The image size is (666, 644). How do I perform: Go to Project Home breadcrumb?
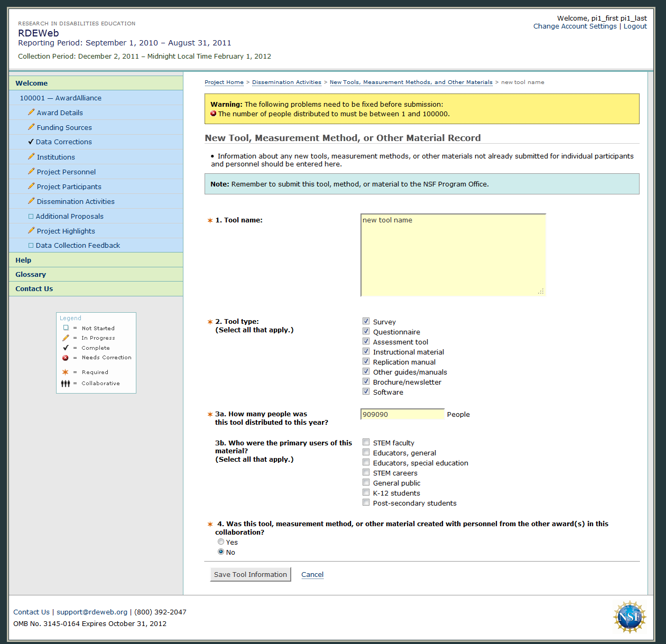(x=224, y=82)
